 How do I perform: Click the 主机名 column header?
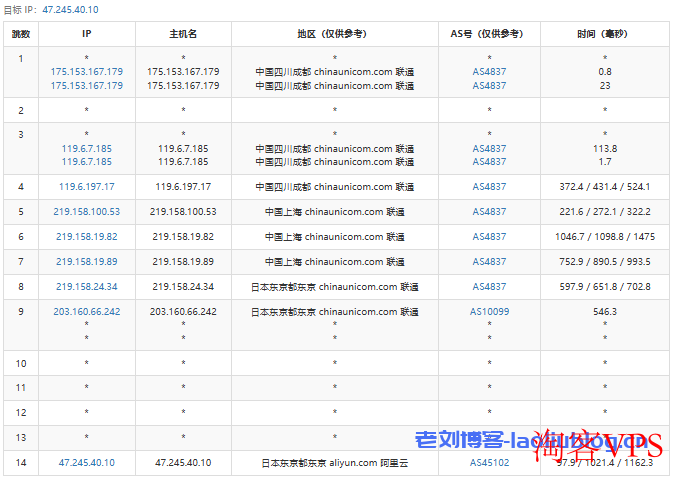pyautogui.click(x=183, y=34)
